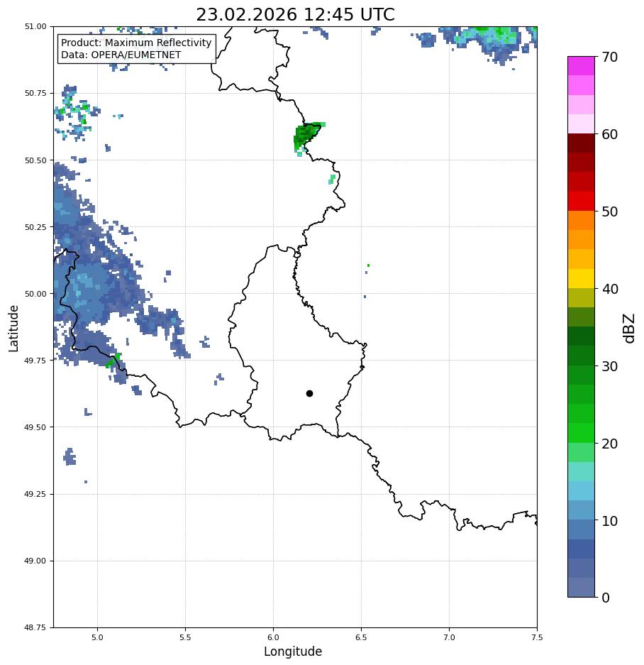The image size is (644, 665).
Task: Click the isolated blue echo near 49.4 latitude
Action: [x=70, y=457]
